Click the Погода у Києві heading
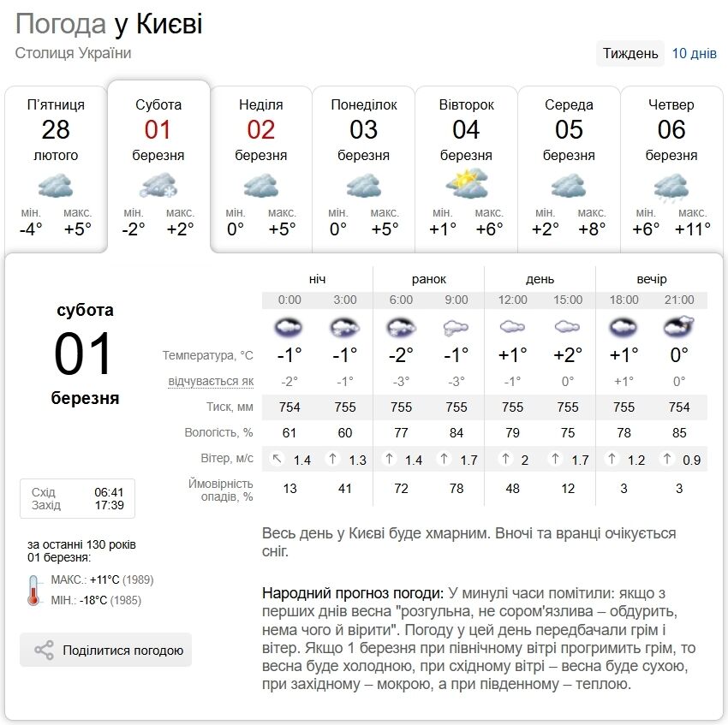This screenshot has height=725, width=728. (109, 23)
